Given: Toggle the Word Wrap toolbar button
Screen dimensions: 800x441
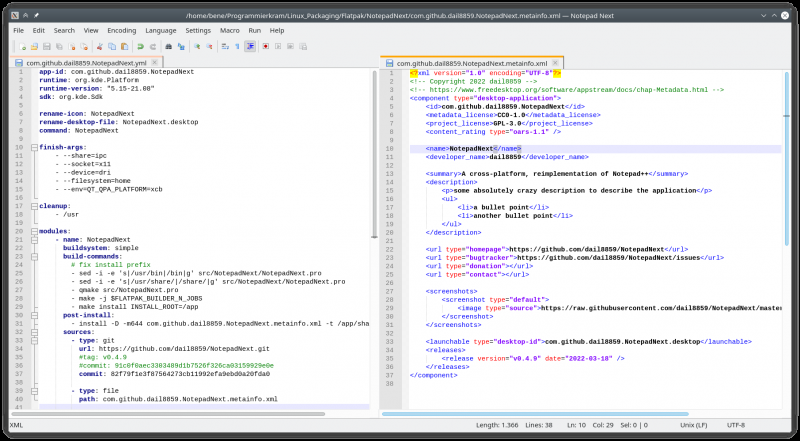Looking at the screenshot, I should coord(225,46).
